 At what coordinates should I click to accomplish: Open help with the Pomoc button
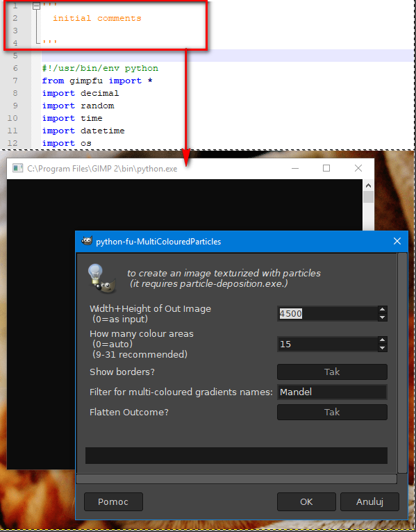(x=113, y=501)
